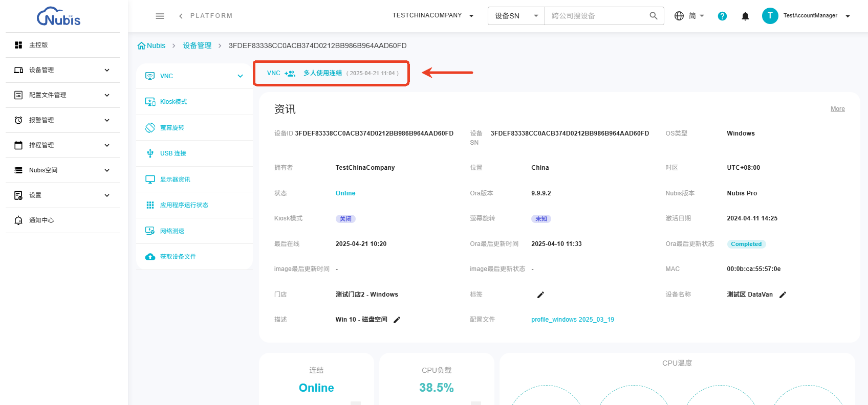This screenshot has width=868, height=405.
Task: Click the USB 连接 icon
Action: [150, 153]
